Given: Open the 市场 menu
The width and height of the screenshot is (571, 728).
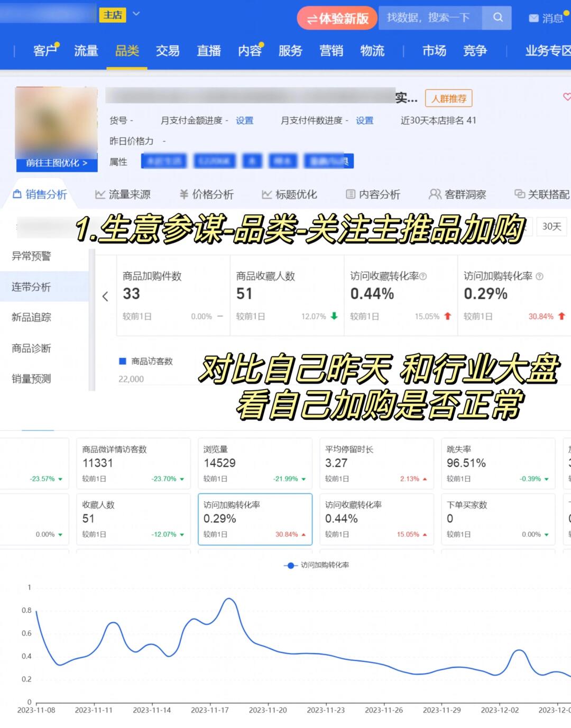Looking at the screenshot, I should pos(434,51).
